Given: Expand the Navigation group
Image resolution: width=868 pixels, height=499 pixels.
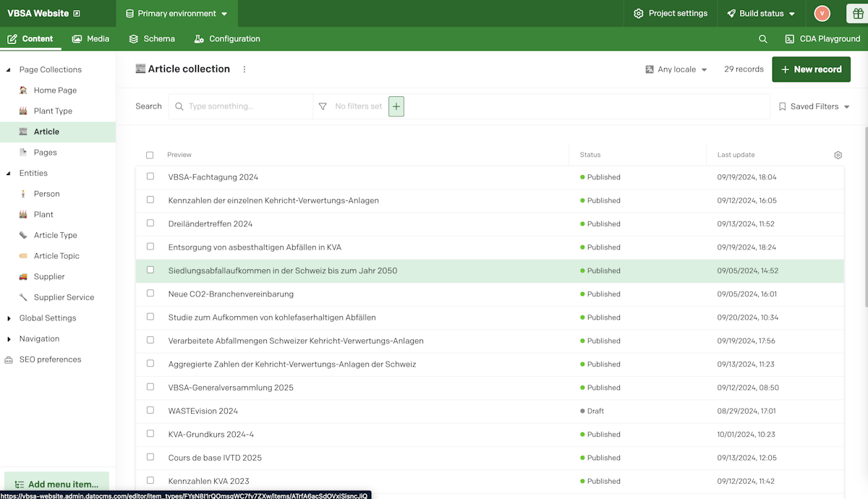Looking at the screenshot, I should (x=9, y=339).
